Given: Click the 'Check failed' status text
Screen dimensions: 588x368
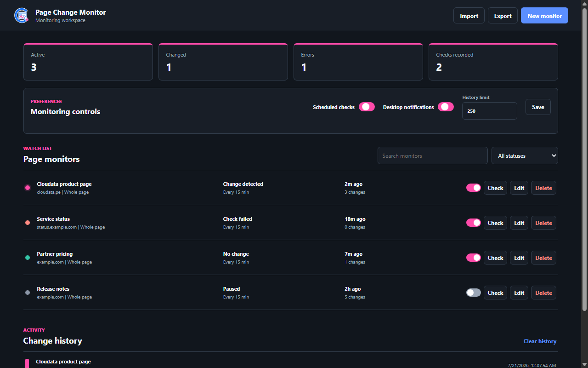Looking at the screenshot, I should (x=237, y=219).
